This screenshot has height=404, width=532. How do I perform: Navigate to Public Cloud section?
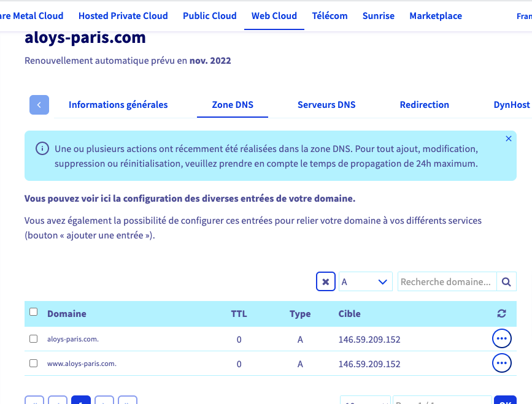[x=209, y=16]
